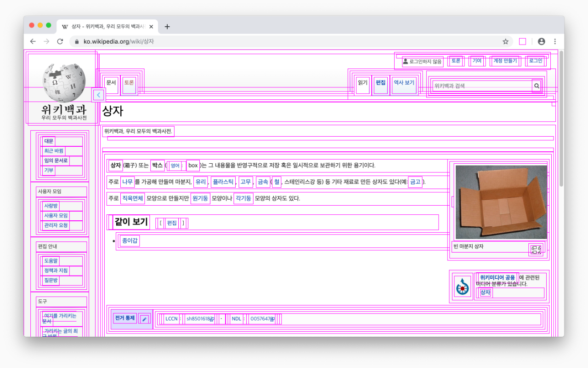
Task: Click the Wikimedia Commons logo icon
Action: point(462,287)
